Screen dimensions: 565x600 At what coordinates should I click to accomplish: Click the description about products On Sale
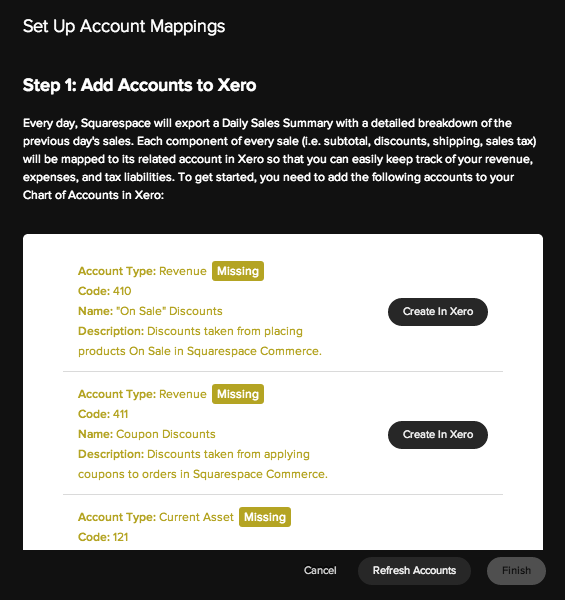click(200, 341)
